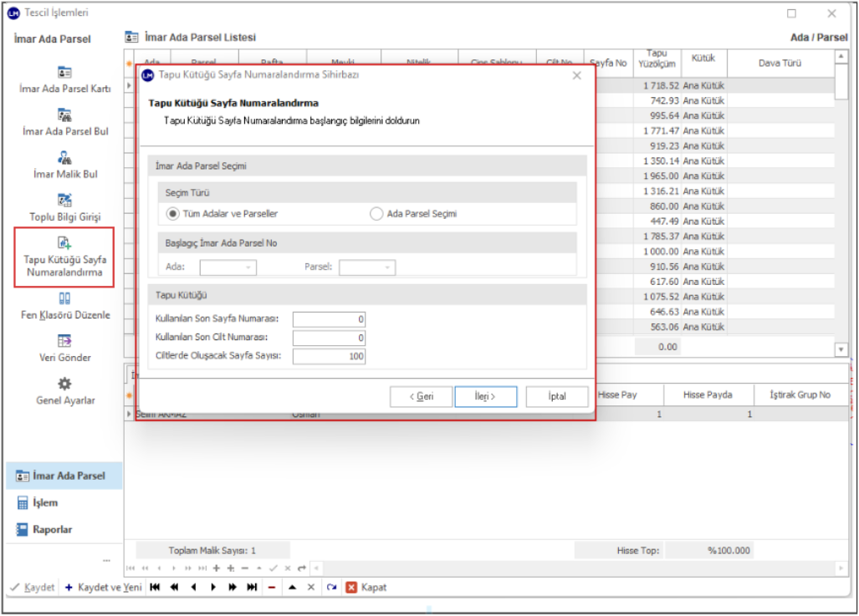This screenshot has width=859, height=616.
Task: Click the İptal button in wizard
Action: coord(557,396)
